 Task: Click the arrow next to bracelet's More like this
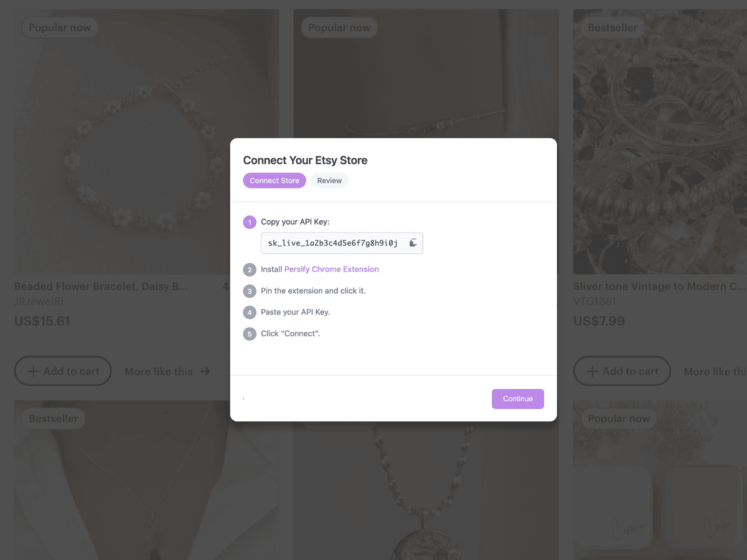click(205, 371)
